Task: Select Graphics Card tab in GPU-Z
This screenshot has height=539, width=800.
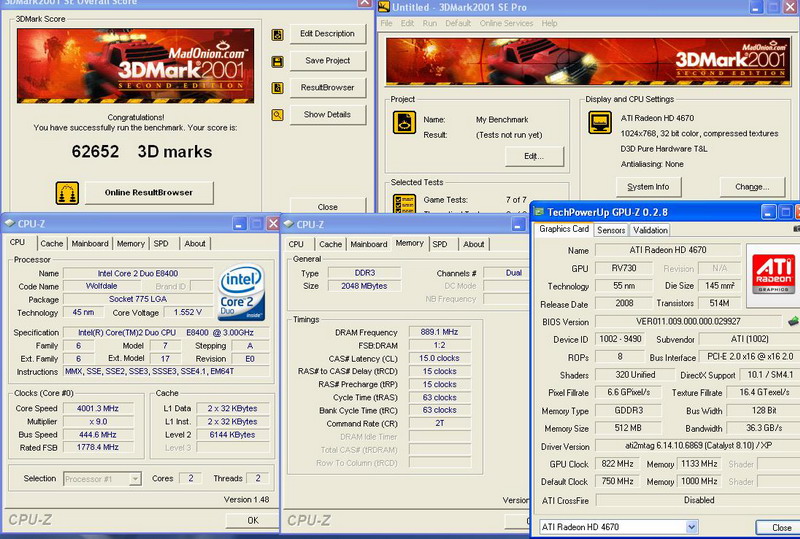Action: click(x=564, y=229)
